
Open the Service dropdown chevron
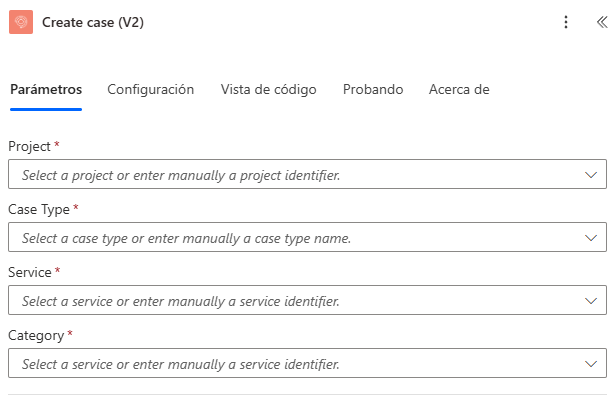pos(590,301)
